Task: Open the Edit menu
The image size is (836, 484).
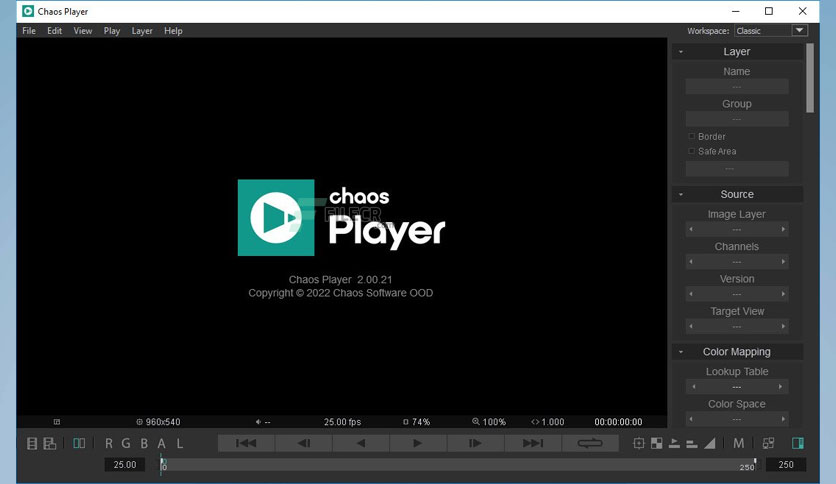Action: tap(54, 31)
